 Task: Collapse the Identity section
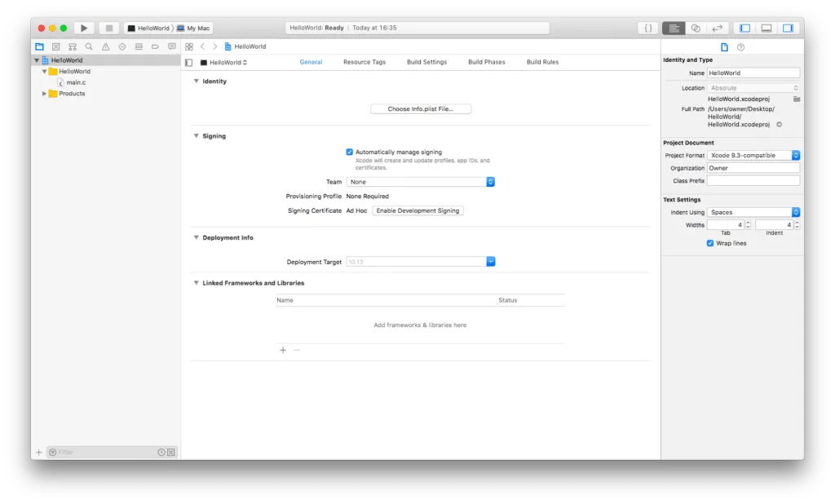click(x=196, y=81)
